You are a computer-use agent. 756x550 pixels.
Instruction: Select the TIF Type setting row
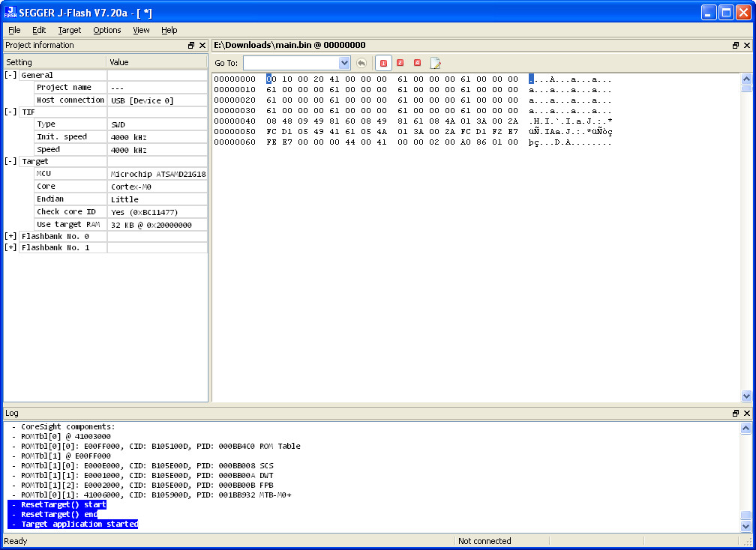click(x=121, y=124)
